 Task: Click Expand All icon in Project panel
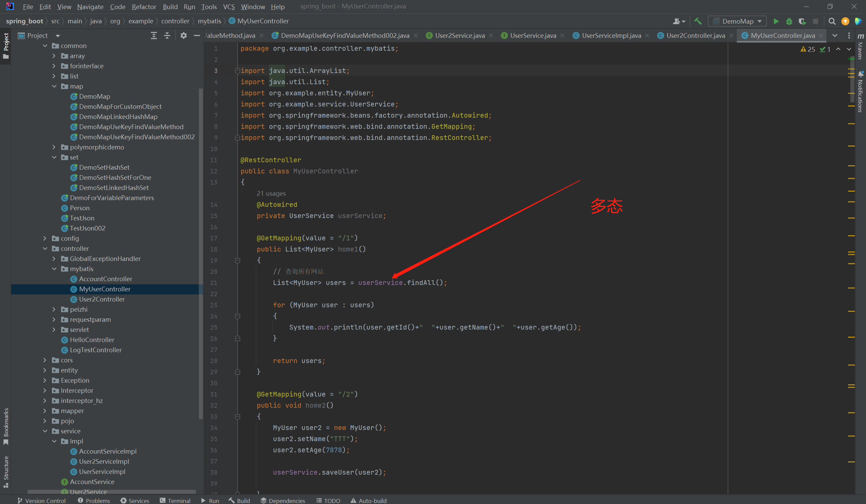coord(154,35)
